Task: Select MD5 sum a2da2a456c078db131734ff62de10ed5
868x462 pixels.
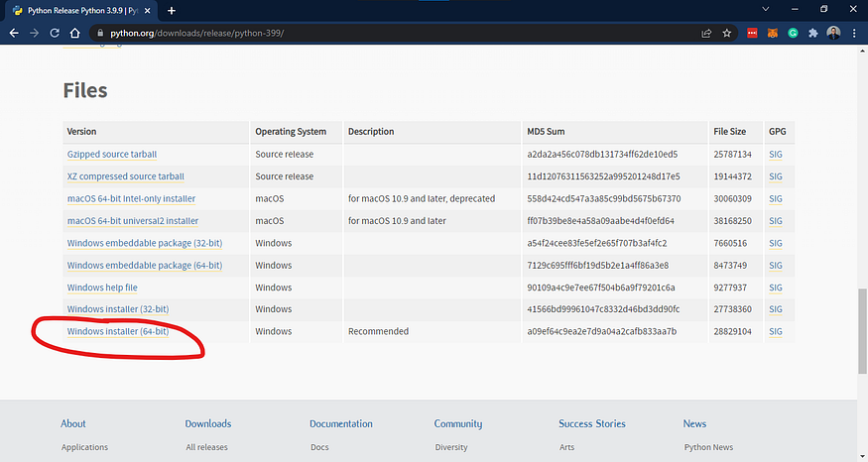Action: tap(602, 155)
